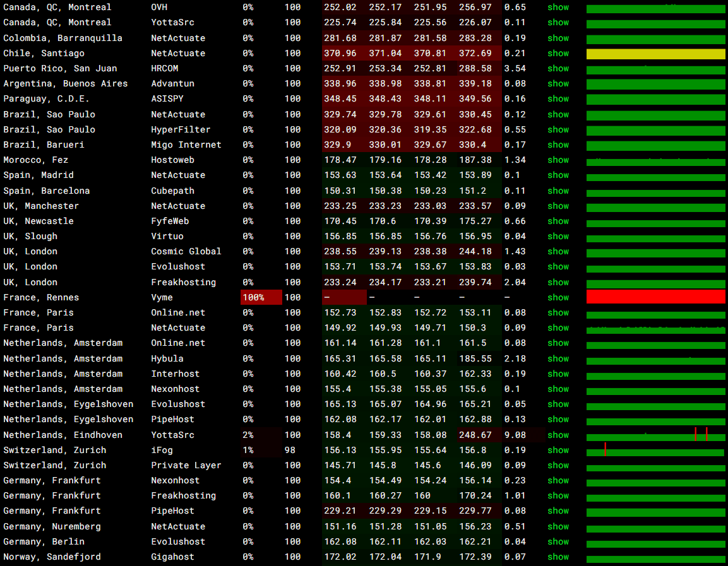The image size is (728, 566).
Task: Click show for UK, Slough Virtuo
Action: (558, 236)
